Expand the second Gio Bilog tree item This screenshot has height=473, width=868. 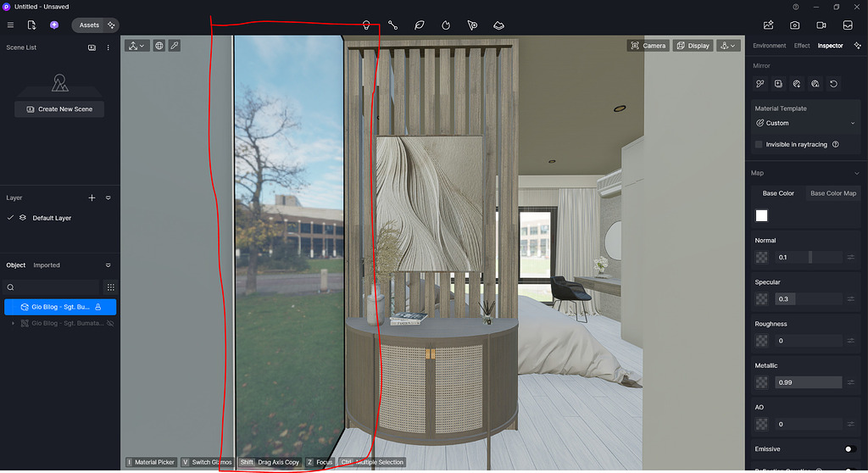[x=13, y=324]
